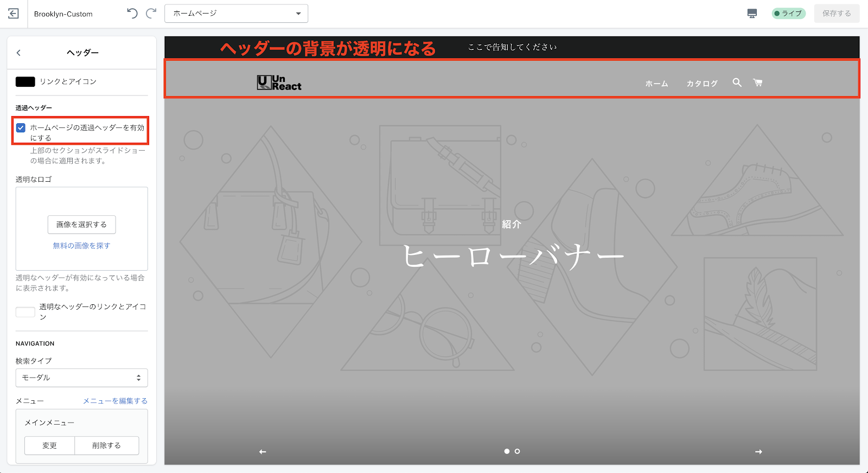Advance to next slide with right arrow
Screen dimensions: 868x473
(758, 452)
